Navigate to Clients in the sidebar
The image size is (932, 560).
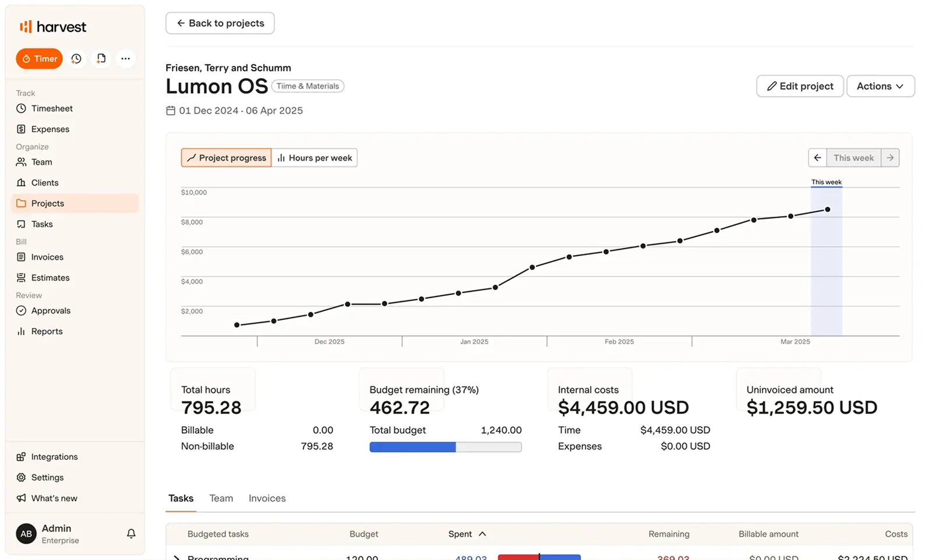coord(75,183)
